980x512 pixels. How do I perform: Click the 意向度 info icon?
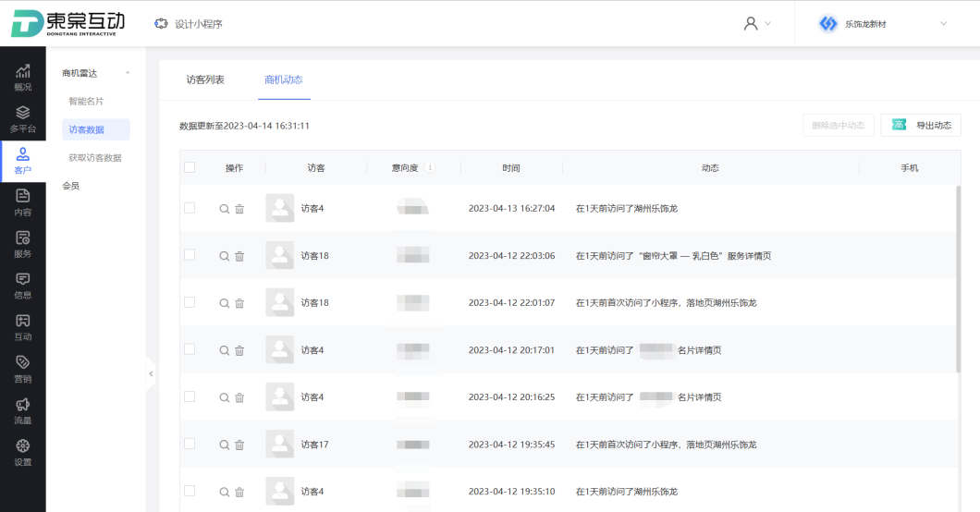click(430, 167)
